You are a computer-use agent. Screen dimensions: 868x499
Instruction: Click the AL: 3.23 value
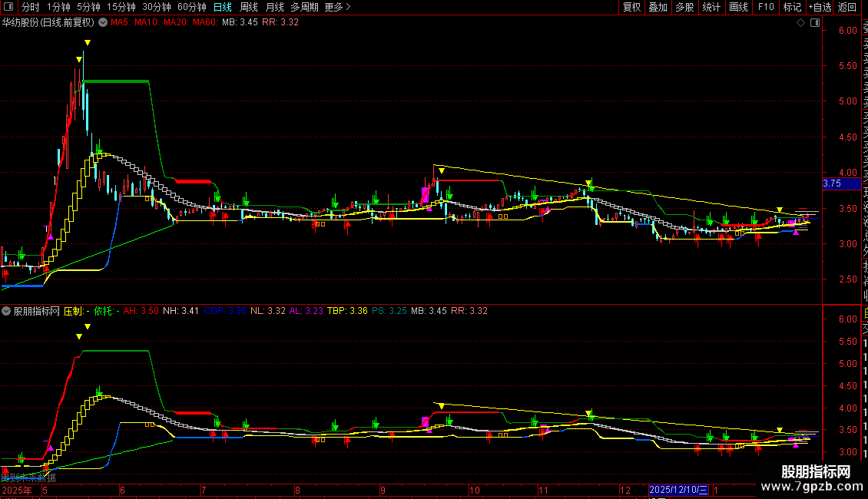(x=306, y=311)
